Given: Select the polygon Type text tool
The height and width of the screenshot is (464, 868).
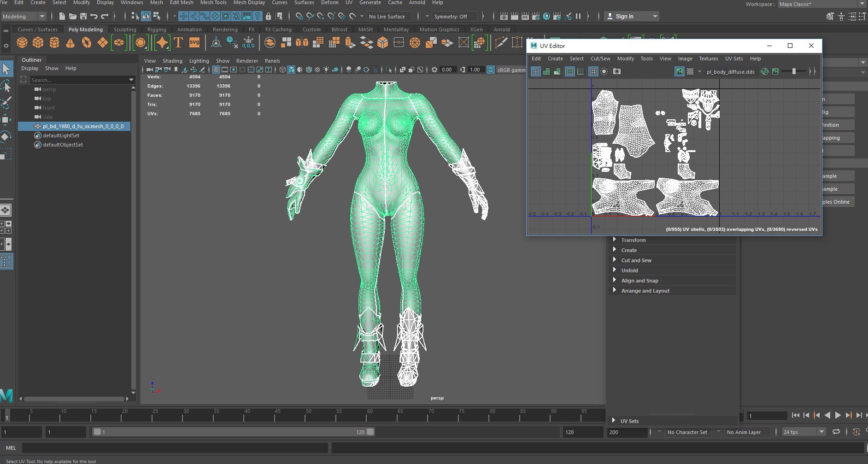Looking at the screenshot, I should (178, 43).
